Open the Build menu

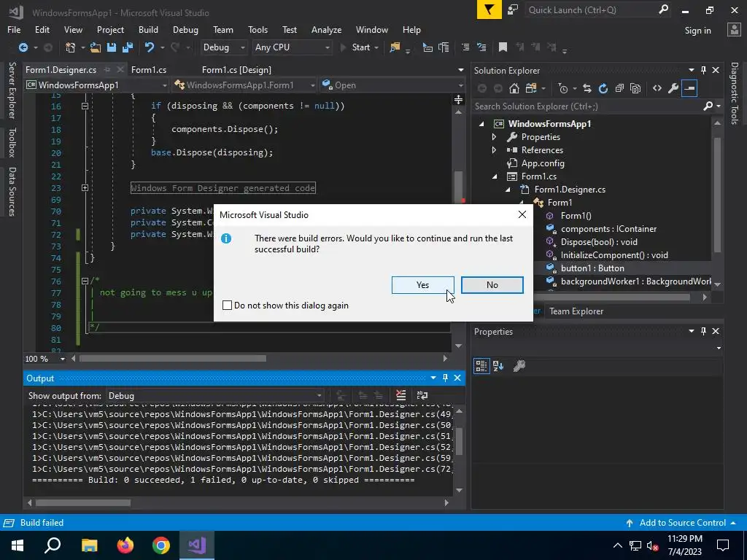[x=148, y=29]
